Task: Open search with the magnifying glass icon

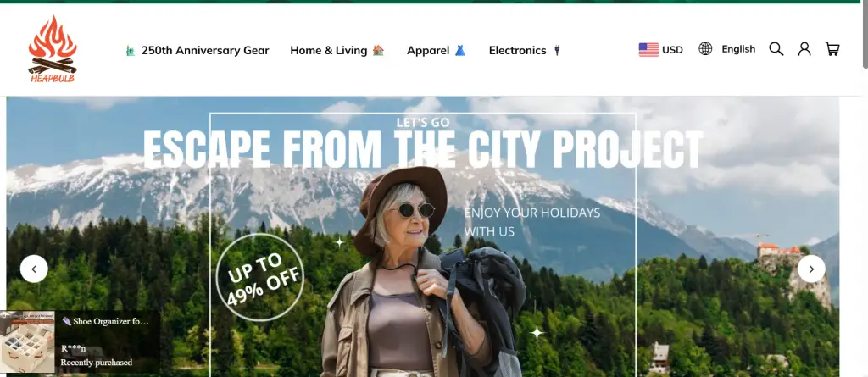Action: pos(776,49)
